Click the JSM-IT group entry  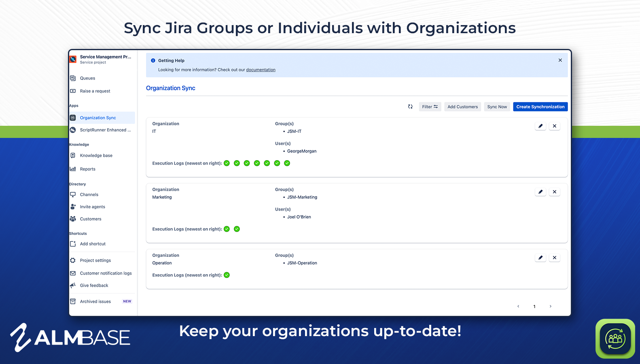click(294, 131)
